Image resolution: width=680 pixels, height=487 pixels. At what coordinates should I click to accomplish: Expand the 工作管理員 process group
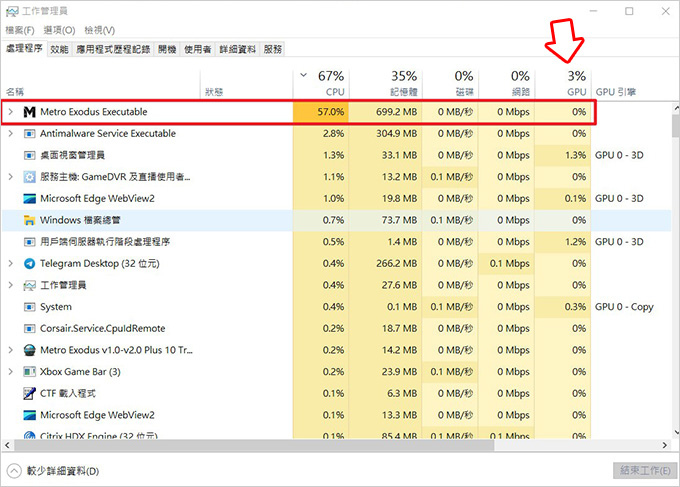click(x=11, y=285)
